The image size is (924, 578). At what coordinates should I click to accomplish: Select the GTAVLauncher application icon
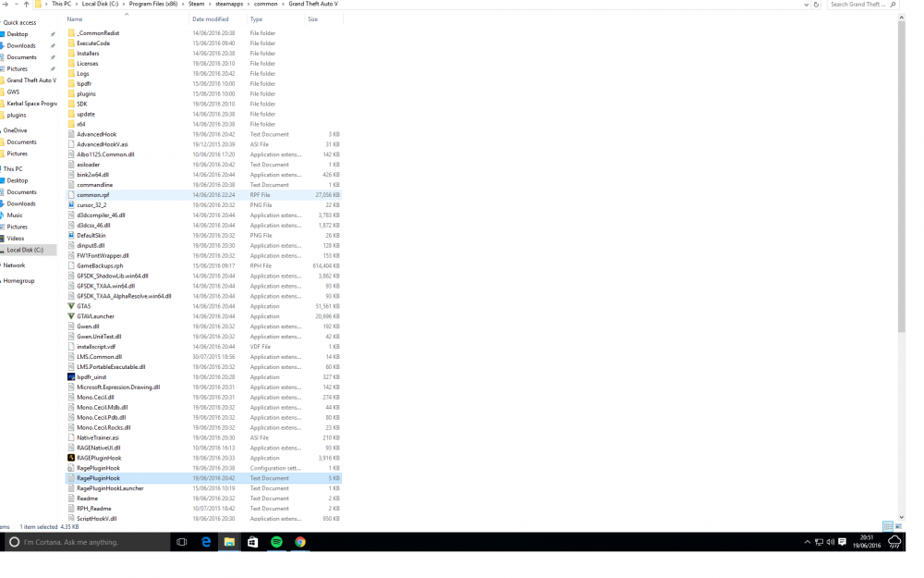[71, 316]
